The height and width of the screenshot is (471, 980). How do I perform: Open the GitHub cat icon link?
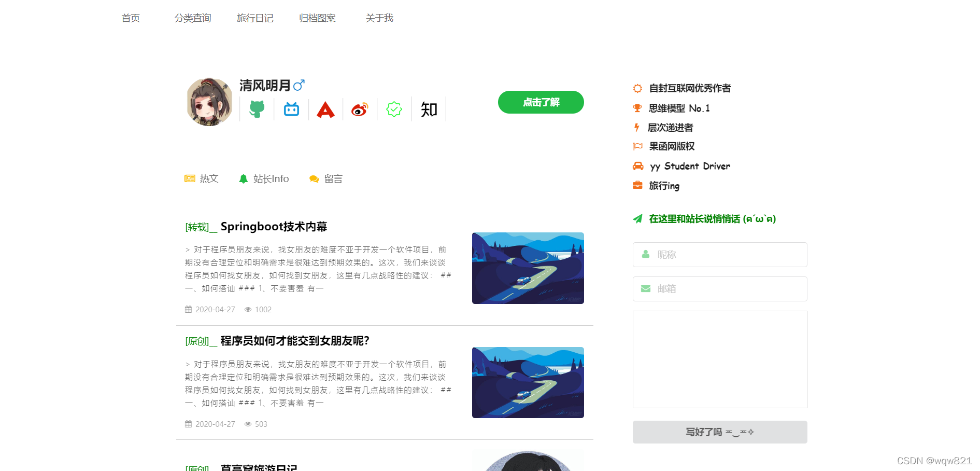257,109
